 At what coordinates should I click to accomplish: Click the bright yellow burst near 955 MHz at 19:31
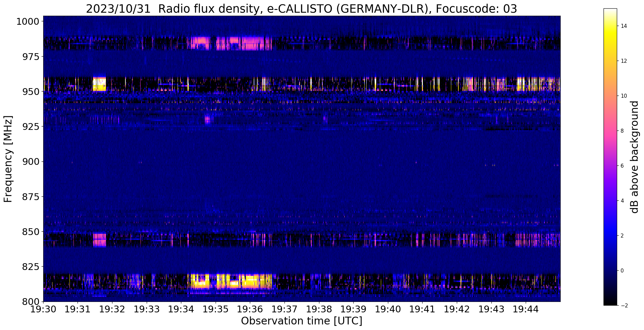click(x=99, y=84)
